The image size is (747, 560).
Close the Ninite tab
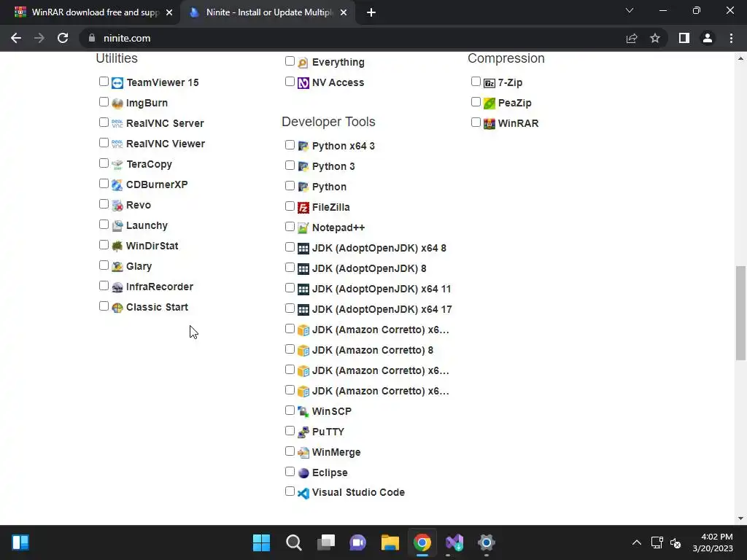pyautogui.click(x=344, y=13)
